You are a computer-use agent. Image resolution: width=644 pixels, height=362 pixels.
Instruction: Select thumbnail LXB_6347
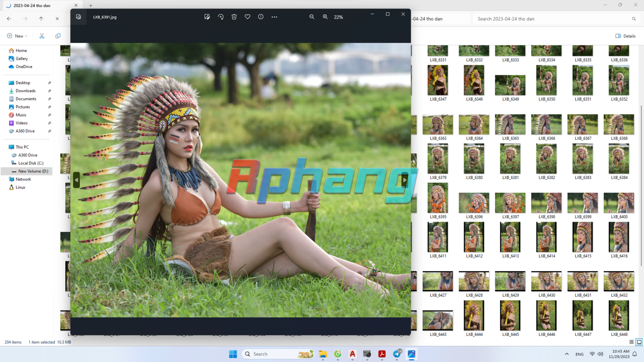[x=438, y=80]
